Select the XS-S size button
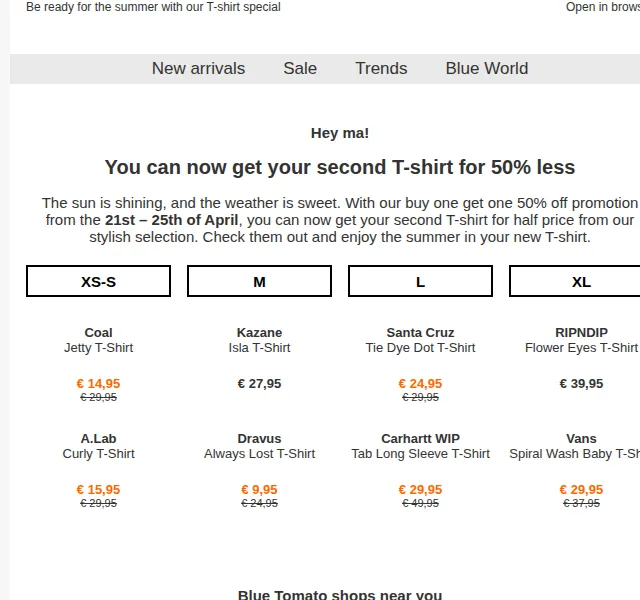The height and width of the screenshot is (600, 640). coord(98,281)
